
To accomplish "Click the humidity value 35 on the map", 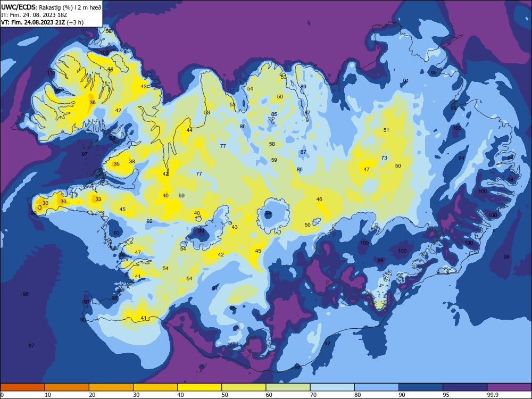I will tap(117, 163).
